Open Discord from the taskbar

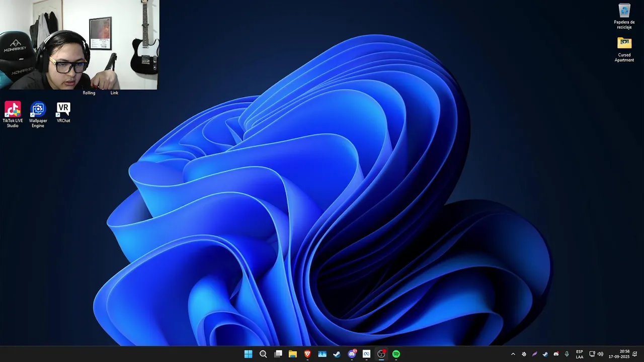tap(352, 354)
